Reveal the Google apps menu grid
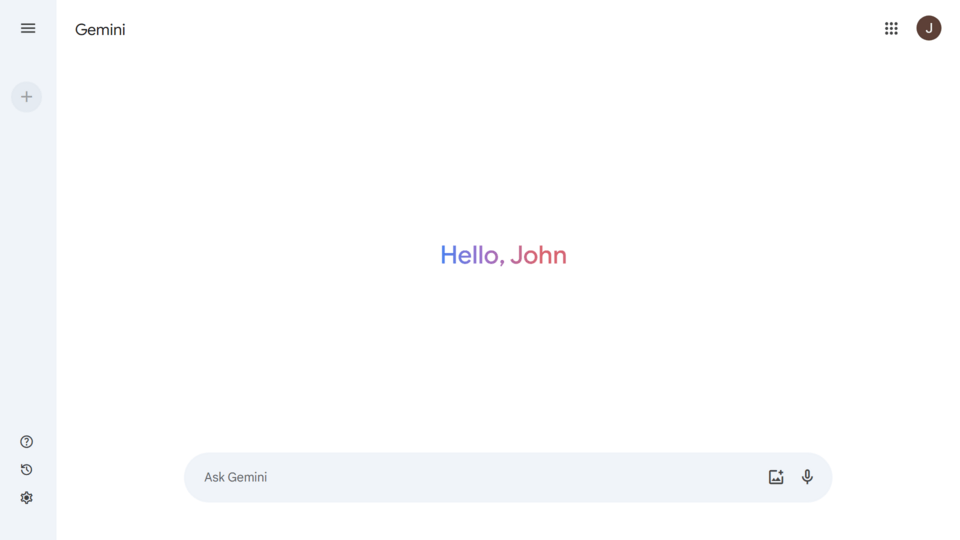 pyautogui.click(x=891, y=29)
